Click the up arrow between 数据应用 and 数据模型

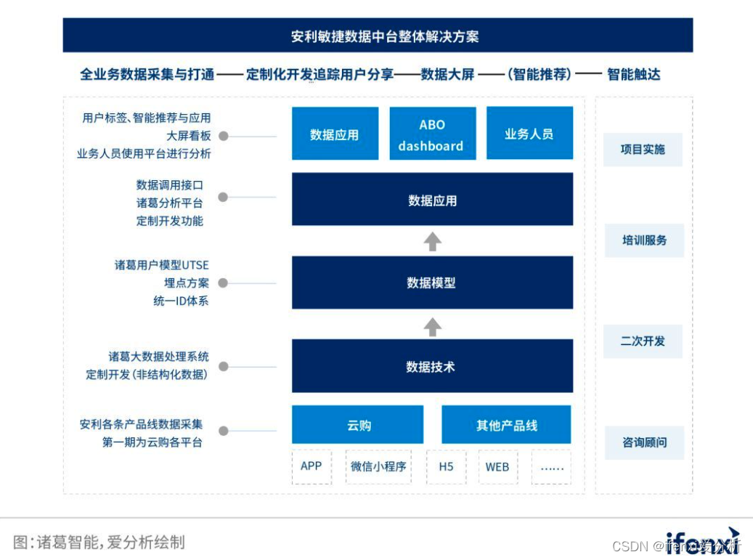pos(432,241)
